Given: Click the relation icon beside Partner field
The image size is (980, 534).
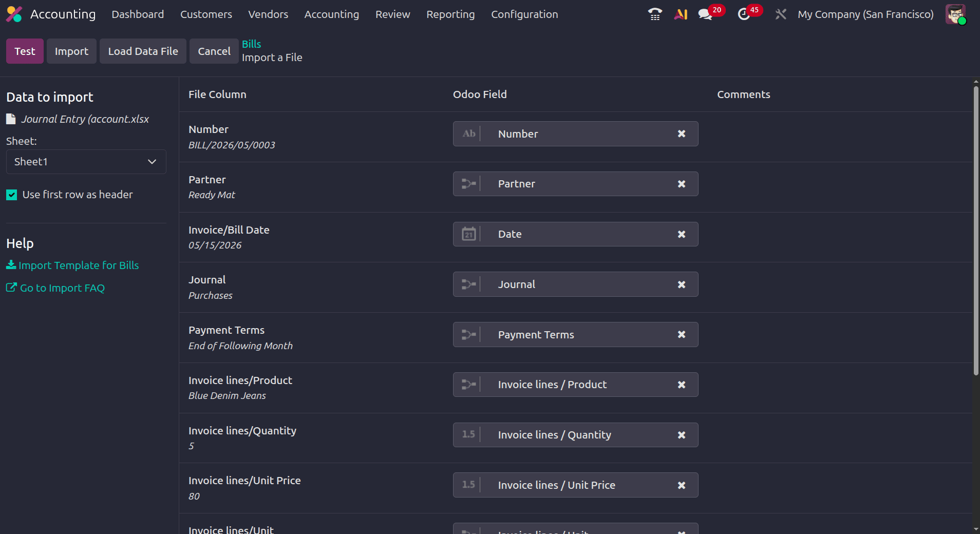Looking at the screenshot, I should [x=468, y=184].
